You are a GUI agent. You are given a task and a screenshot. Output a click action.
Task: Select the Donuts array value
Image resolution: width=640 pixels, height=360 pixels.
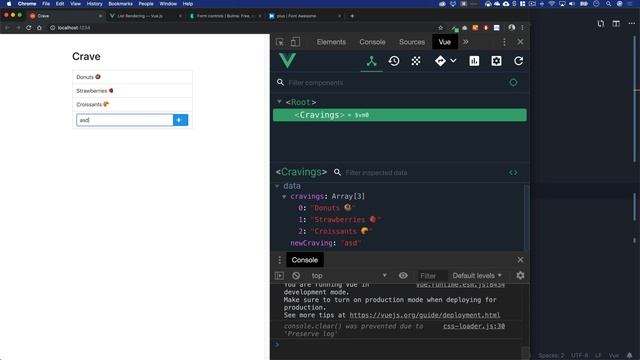pos(333,208)
